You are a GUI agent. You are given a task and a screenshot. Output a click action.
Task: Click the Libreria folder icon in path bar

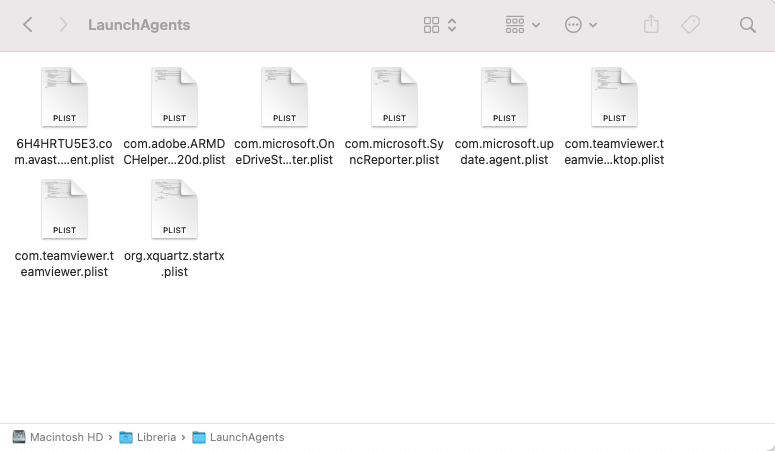pos(126,437)
